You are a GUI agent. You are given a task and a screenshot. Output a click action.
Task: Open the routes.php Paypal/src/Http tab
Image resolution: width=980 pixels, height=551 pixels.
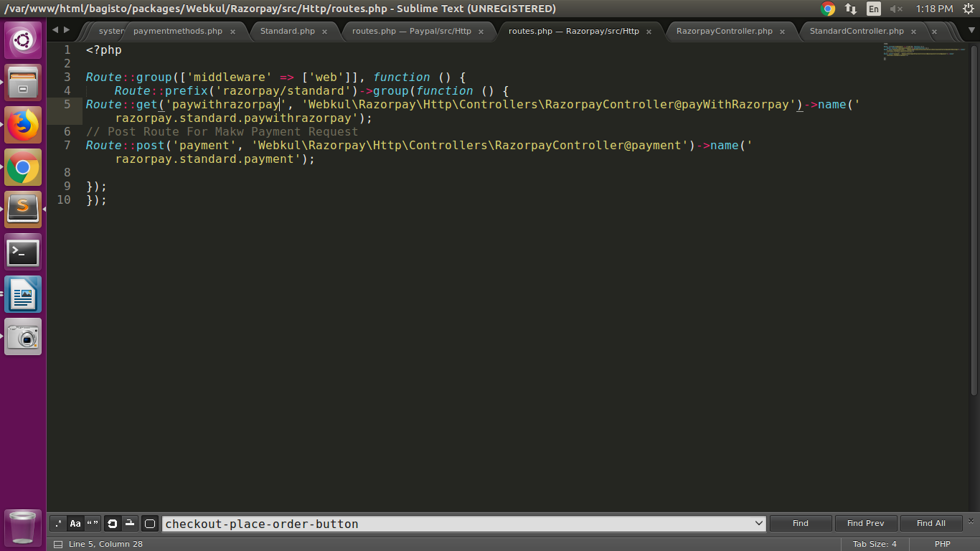412,32
